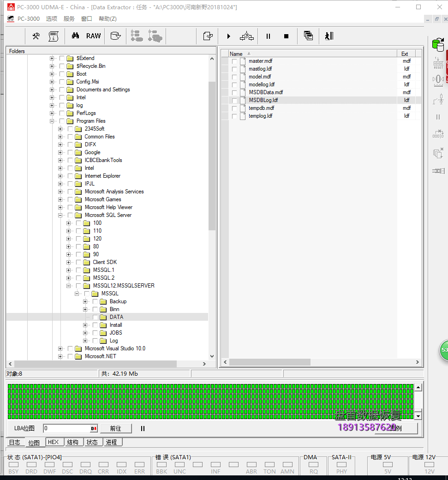Click the folder tree vertical scrollbar
448x480 pixels.
click(212, 156)
